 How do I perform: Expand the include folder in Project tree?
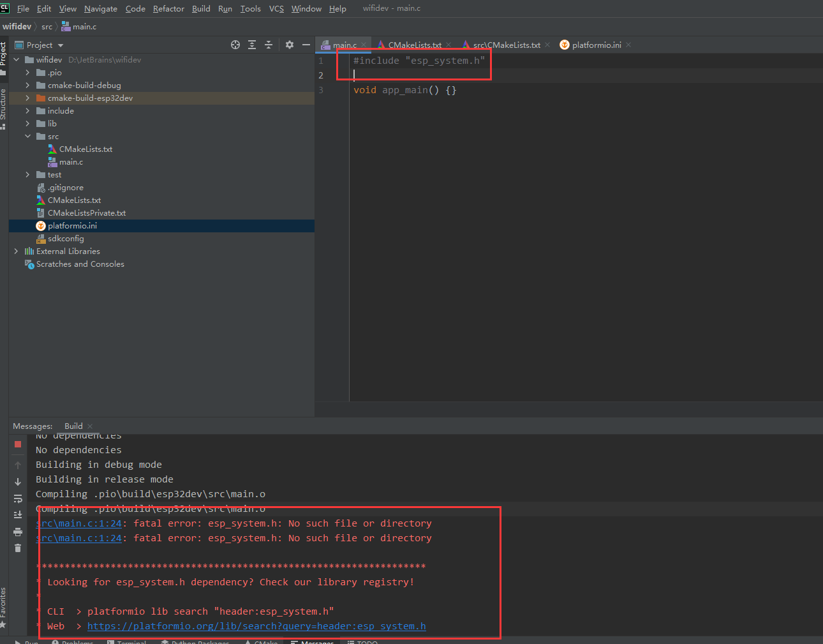coord(27,110)
